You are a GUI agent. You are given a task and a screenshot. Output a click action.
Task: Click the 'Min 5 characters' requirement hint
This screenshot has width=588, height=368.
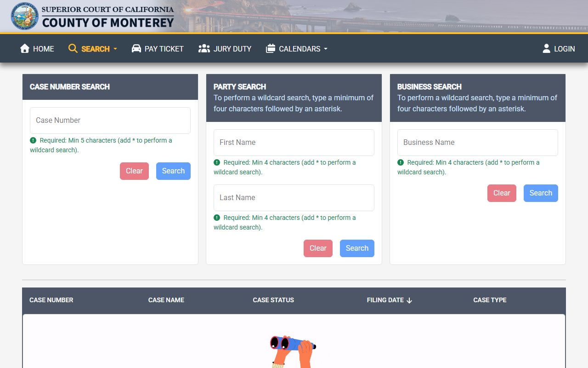[x=101, y=145]
